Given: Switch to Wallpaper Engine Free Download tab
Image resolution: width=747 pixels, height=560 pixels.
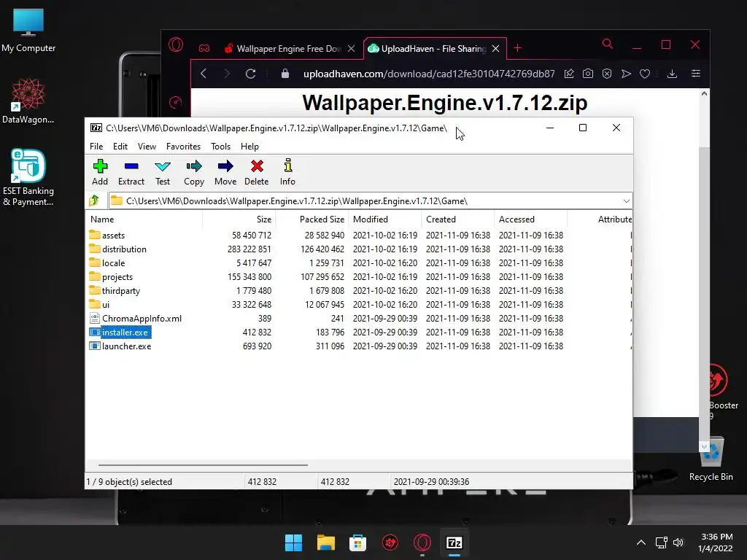Looking at the screenshot, I should 289,49.
